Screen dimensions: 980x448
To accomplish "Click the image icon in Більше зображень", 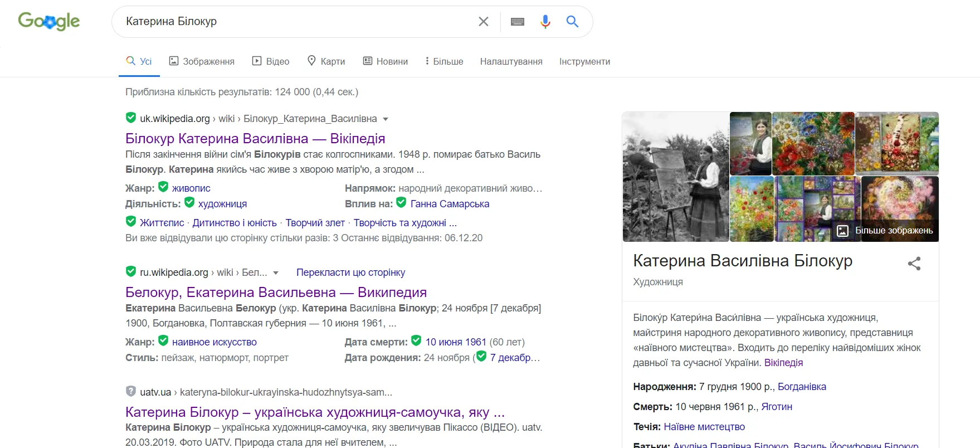I will click(x=843, y=231).
